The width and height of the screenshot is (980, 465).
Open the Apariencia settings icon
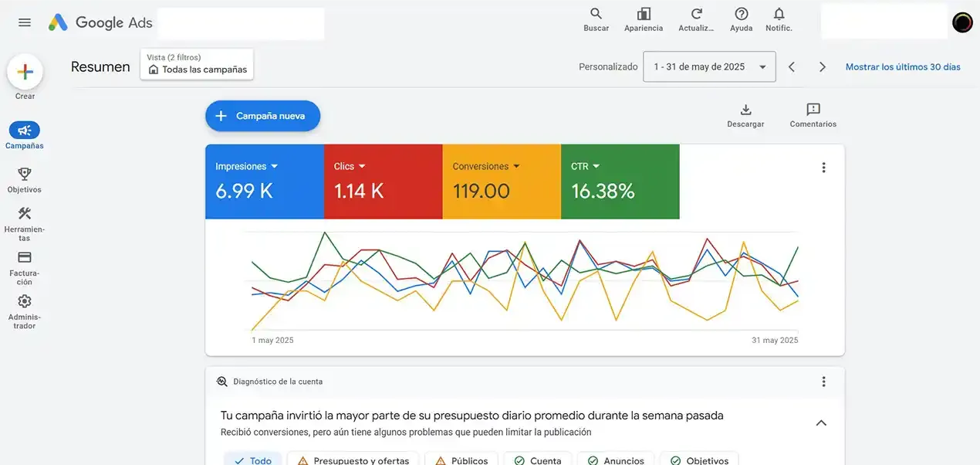click(644, 14)
